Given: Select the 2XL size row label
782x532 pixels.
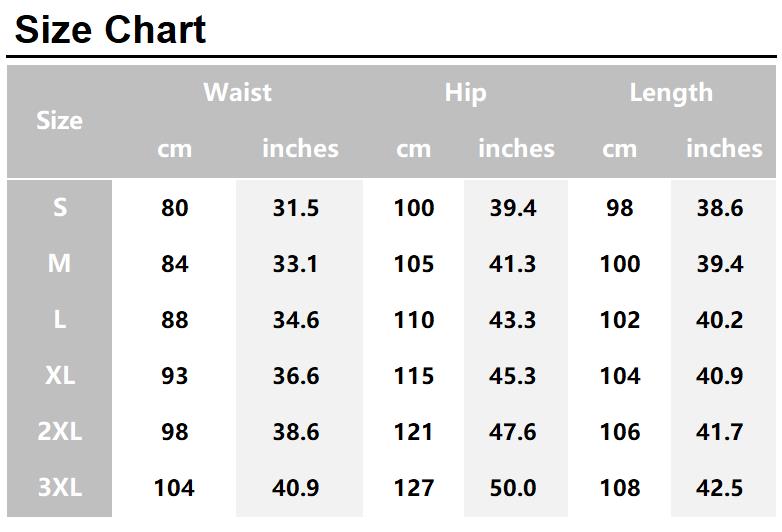Looking at the screenshot, I should (x=60, y=431).
